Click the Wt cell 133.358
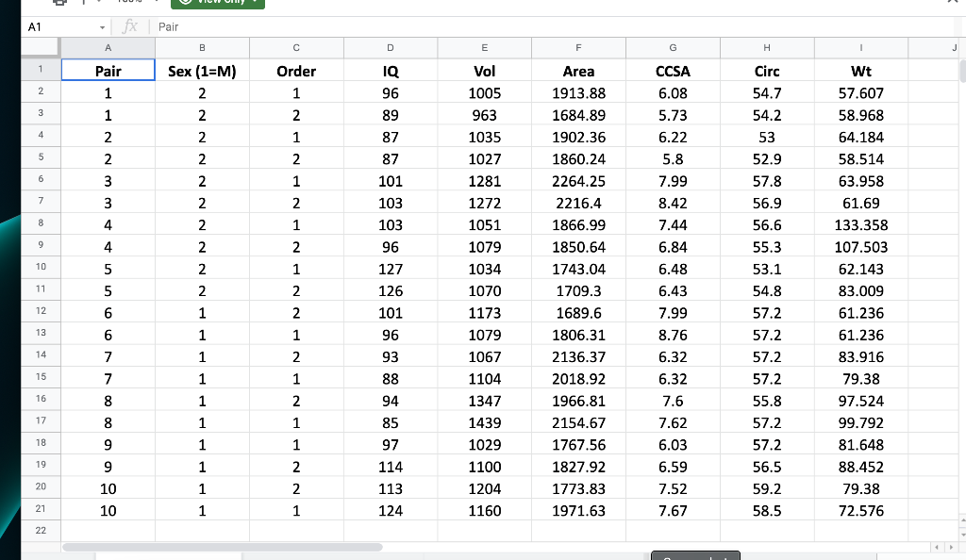The width and height of the screenshot is (966, 560). [861, 224]
